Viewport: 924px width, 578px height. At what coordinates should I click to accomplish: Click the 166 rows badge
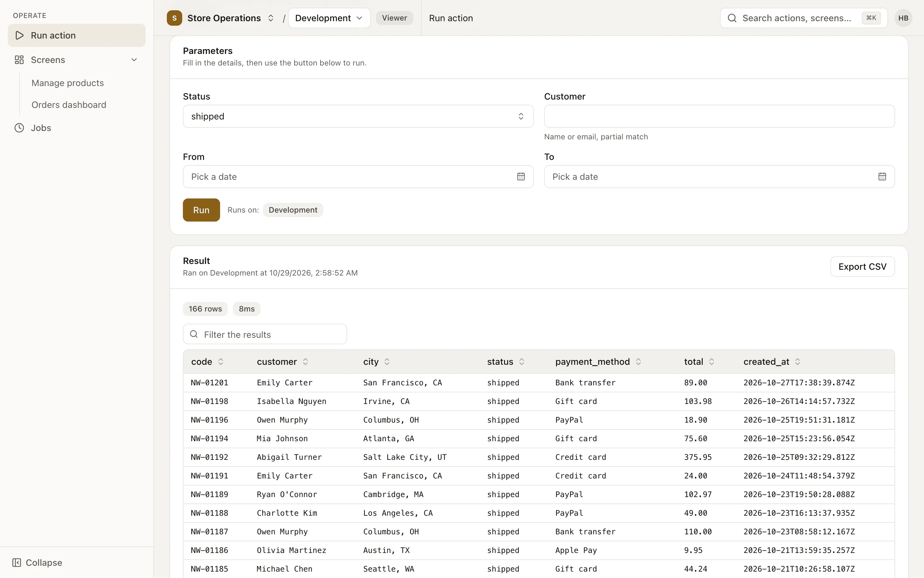coord(205,309)
